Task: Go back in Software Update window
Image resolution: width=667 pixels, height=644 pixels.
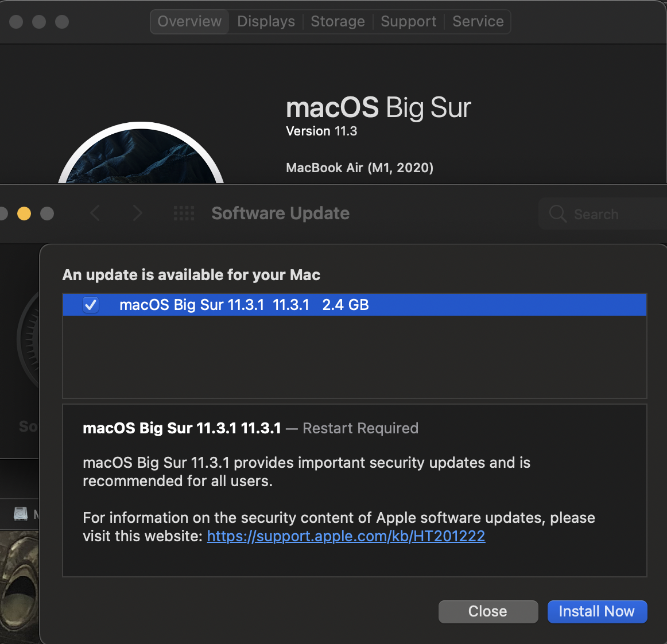Action: coord(95,213)
